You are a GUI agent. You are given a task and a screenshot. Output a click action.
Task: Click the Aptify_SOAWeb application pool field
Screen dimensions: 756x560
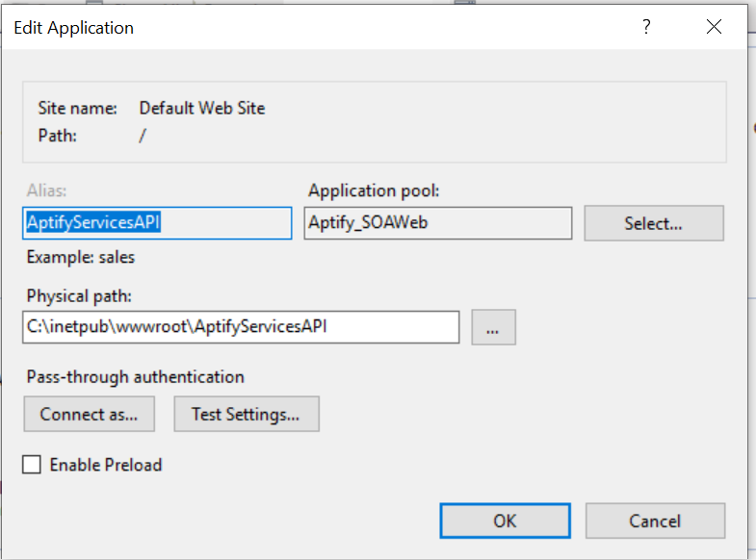click(x=437, y=223)
